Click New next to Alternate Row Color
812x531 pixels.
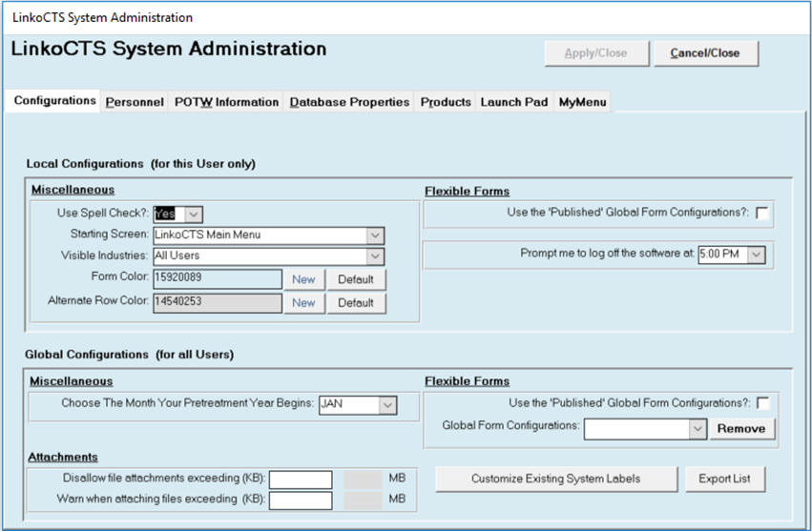pyautogui.click(x=304, y=303)
